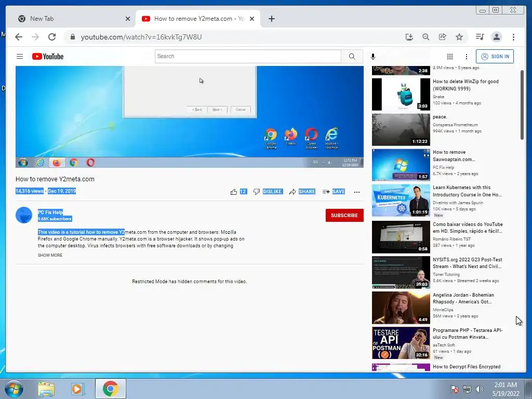Go back using browser back arrow
532x399 pixels.
19,37
